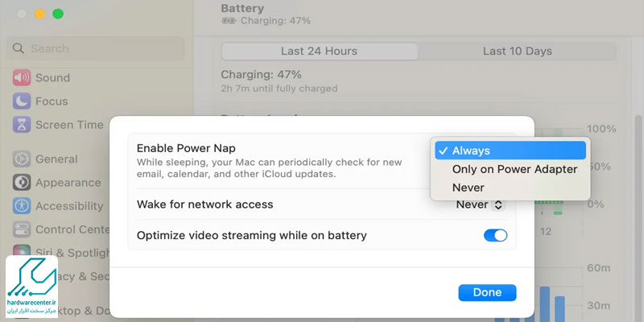
Task: Click the Sound icon in sidebar
Action: [x=21, y=78]
